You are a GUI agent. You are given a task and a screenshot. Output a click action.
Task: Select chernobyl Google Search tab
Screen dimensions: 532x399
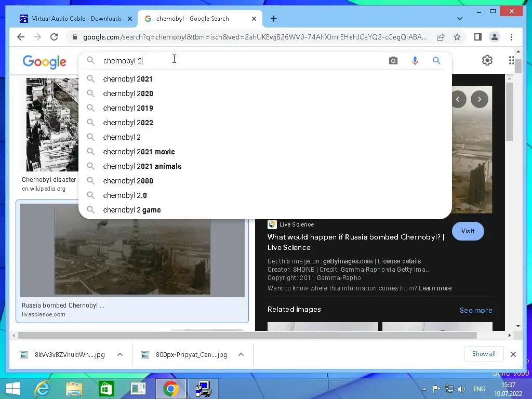(200, 19)
